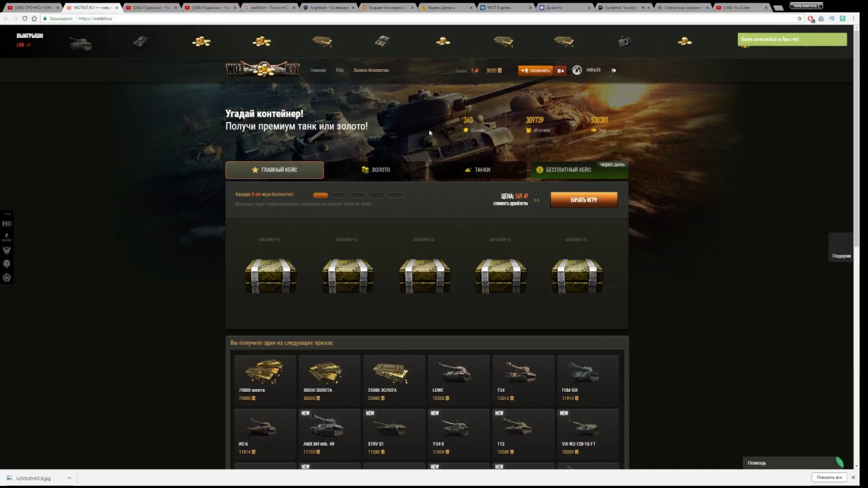Select the LOWE tank prize card

click(458, 380)
